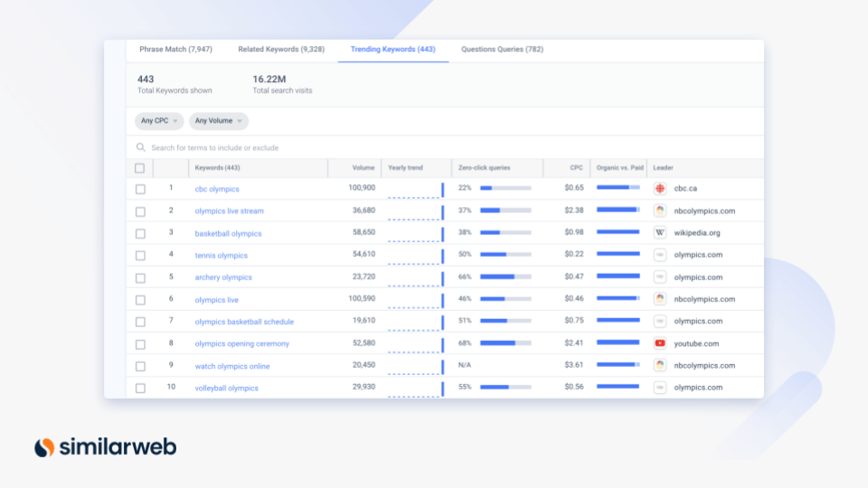868x488 pixels.
Task: Click the 443 total keywords shown value
Action: click(x=146, y=80)
